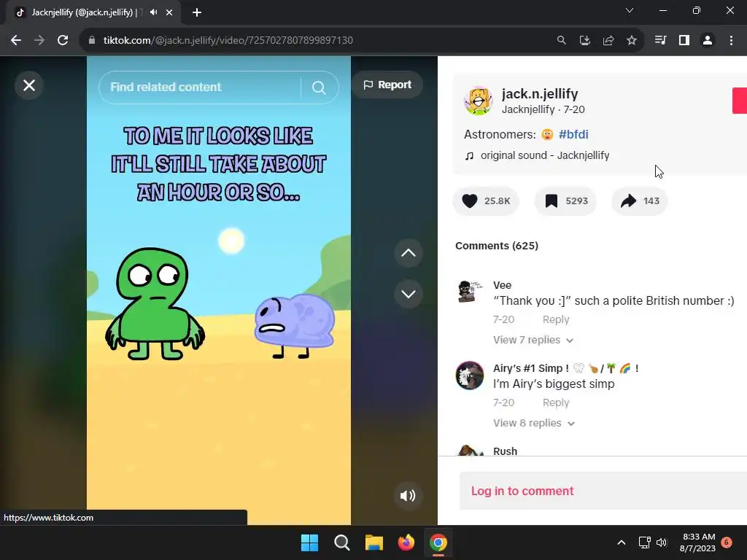Viewport: 747px width, 560px height.
Task: Toggle Chrome side panel
Action: [684, 41]
